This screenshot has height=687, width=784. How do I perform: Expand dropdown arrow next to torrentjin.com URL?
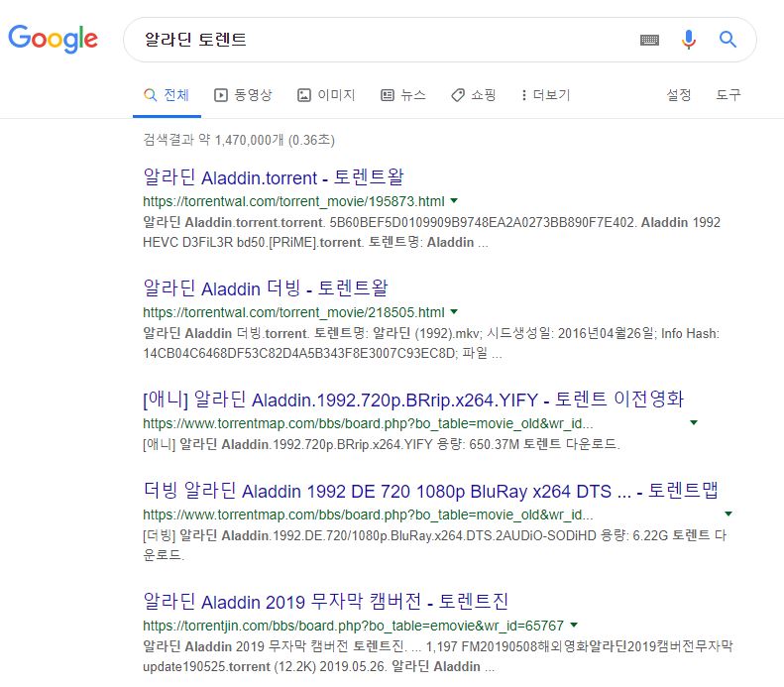574,625
